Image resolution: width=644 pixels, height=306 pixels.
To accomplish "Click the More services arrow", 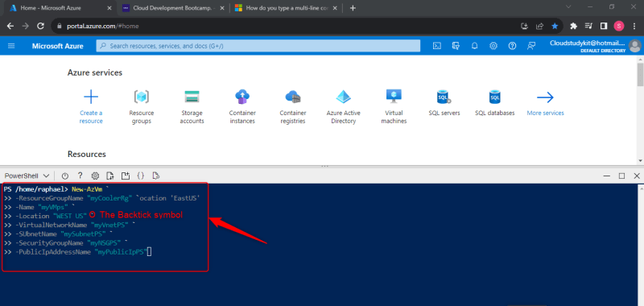I will click(x=546, y=97).
